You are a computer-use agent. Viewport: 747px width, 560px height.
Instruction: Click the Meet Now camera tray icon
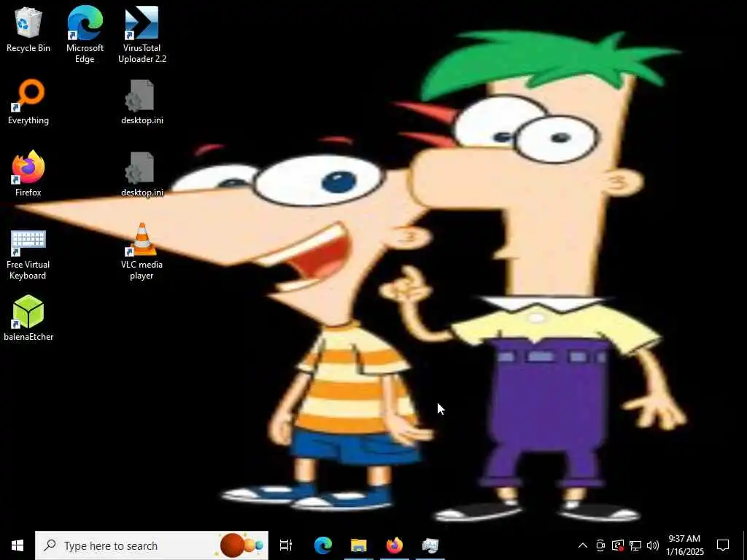[600, 545]
